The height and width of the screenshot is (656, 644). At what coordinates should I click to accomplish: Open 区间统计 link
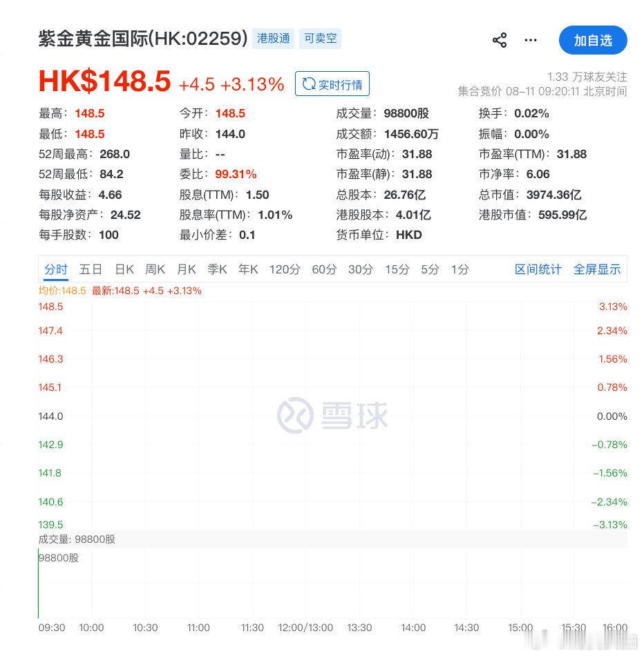click(538, 269)
